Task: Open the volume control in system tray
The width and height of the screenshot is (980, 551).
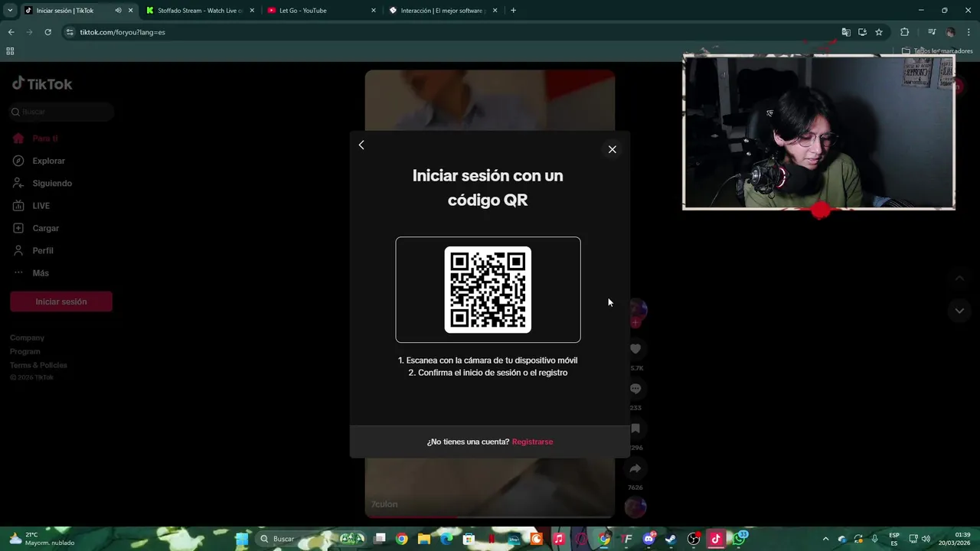Action: click(x=926, y=539)
